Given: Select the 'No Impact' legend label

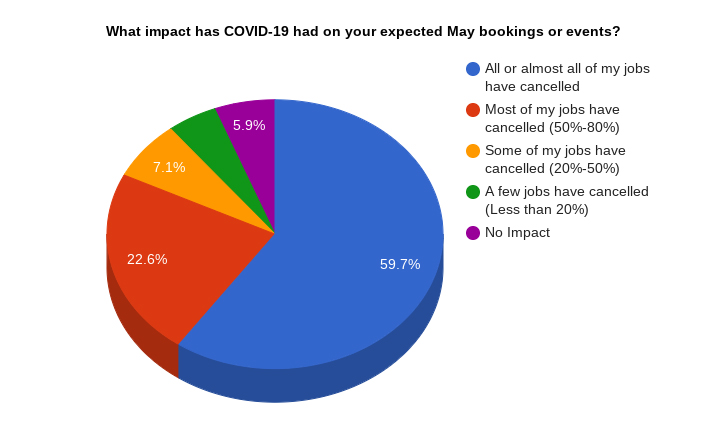Looking at the screenshot, I should 517,233.
